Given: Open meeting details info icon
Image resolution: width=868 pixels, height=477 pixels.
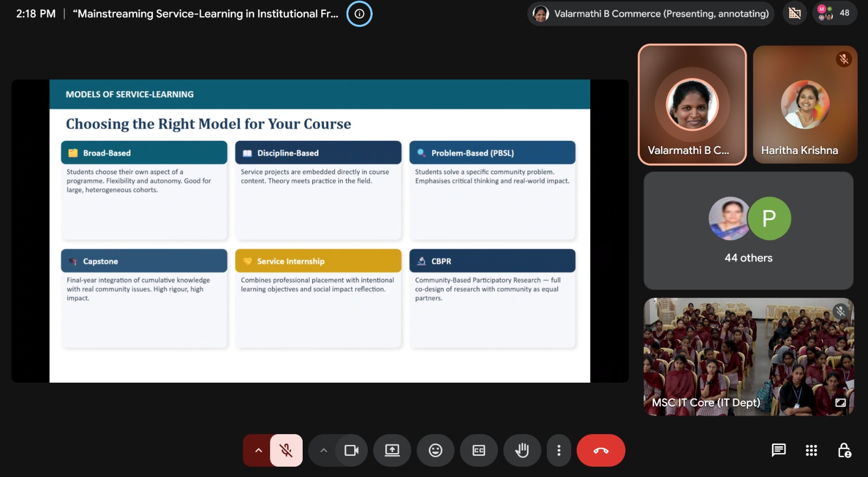Looking at the screenshot, I should [359, 14].
